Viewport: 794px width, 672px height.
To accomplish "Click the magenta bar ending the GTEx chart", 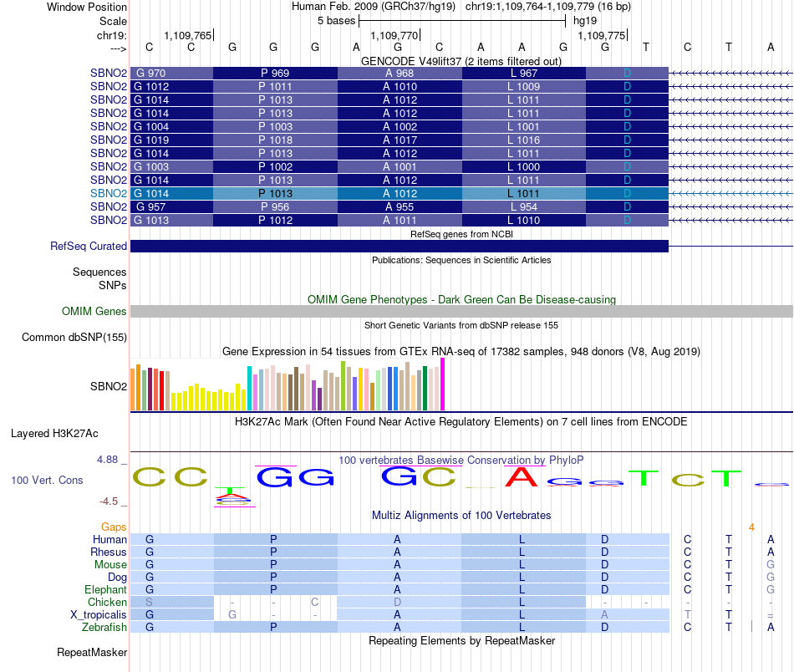I will coord(443,384).
